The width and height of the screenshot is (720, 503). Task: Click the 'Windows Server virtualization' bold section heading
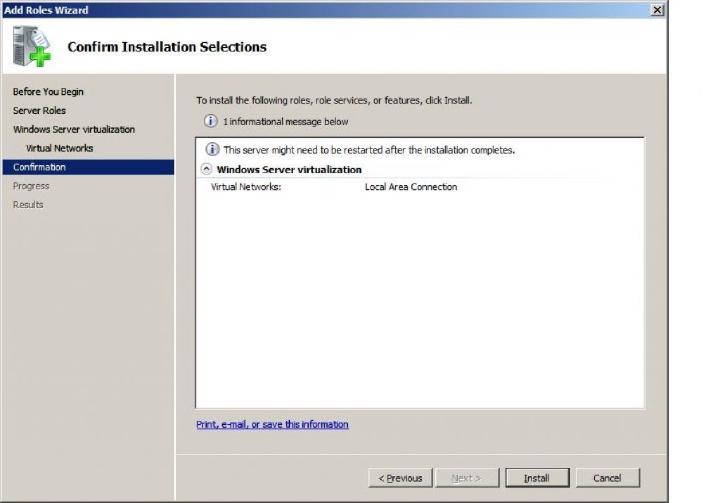coord(289,170)
